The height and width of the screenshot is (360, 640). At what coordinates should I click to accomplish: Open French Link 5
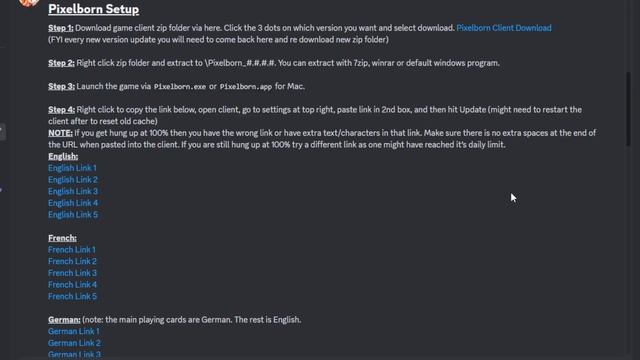tap(72, 296)
